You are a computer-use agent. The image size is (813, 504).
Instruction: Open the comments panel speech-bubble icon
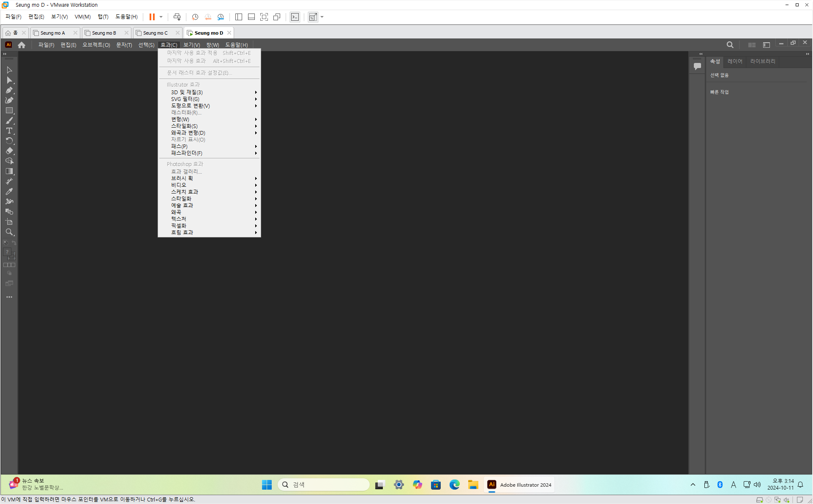pyautogui.click(x=697, y=66)
